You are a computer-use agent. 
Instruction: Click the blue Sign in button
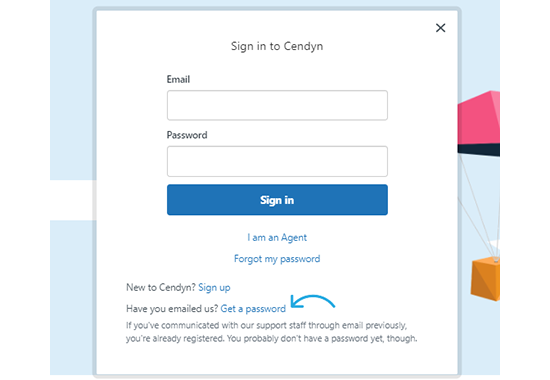pos(277,200)
